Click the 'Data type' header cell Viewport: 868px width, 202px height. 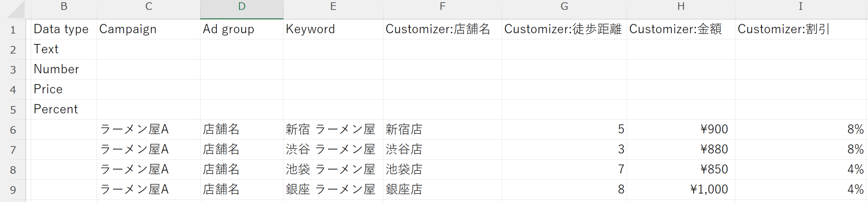click(64, 29)
